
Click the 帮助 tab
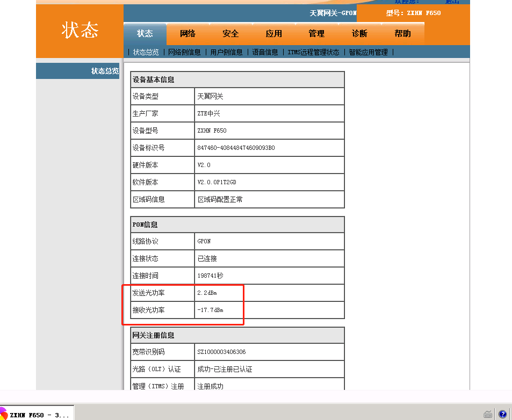pos(402,33)
